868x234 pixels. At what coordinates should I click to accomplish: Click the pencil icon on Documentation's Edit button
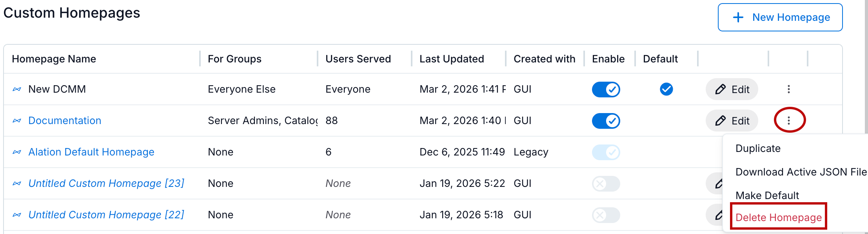click(720, 121)
